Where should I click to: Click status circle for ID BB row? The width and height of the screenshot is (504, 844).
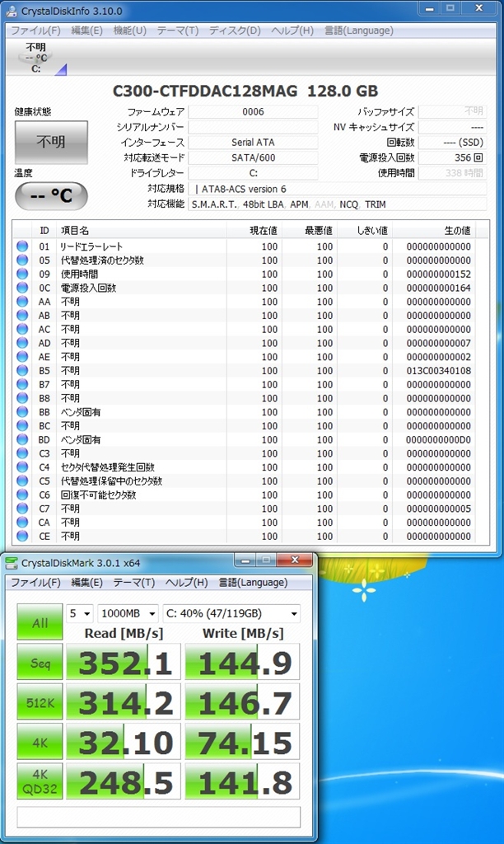[22, 412]
